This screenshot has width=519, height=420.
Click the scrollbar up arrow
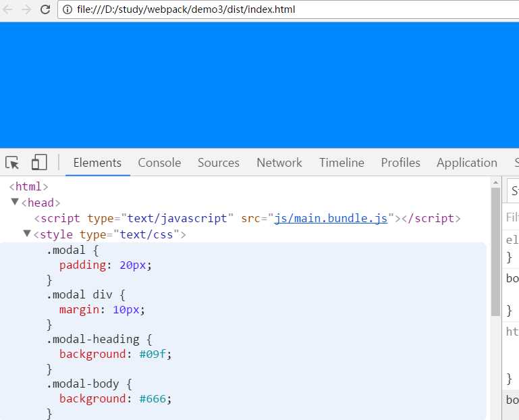495,182
